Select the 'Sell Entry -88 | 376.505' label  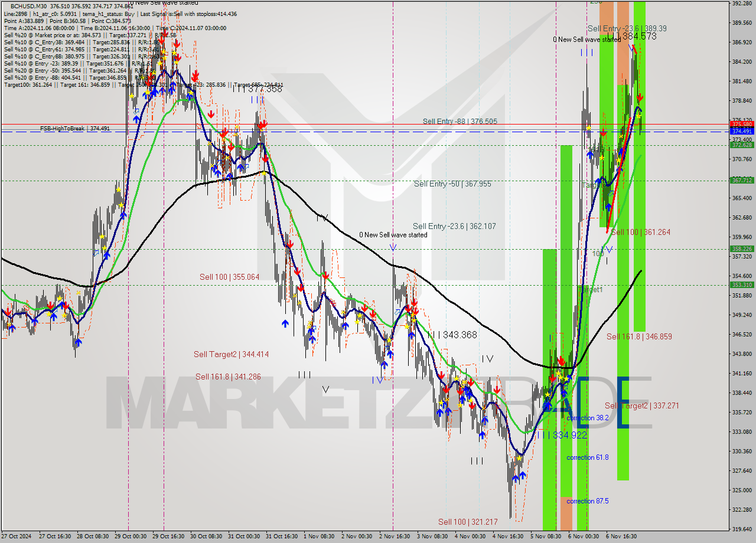pos(460,122)
